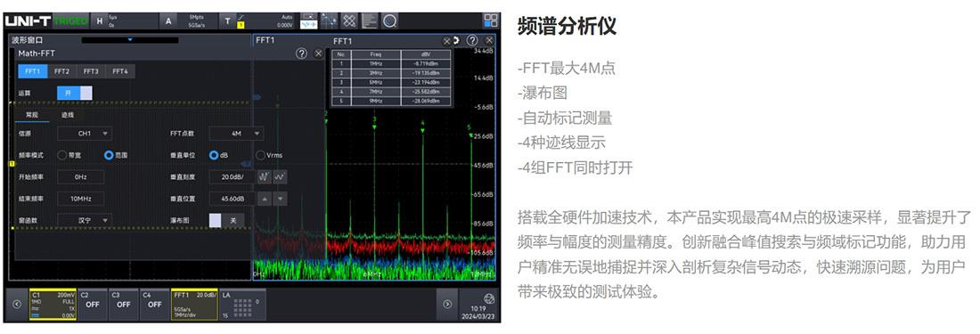Image resolution: width=980 pixels, height=334 pixels.
Task: Click the Freq column header in table
Action: tap(376, 54)
